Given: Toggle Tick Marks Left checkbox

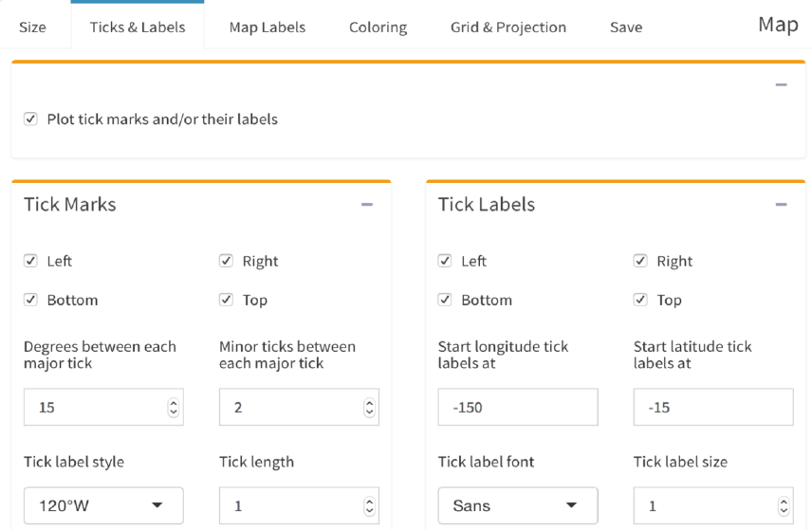Looking at the screenshot, I should pos(30,261).
